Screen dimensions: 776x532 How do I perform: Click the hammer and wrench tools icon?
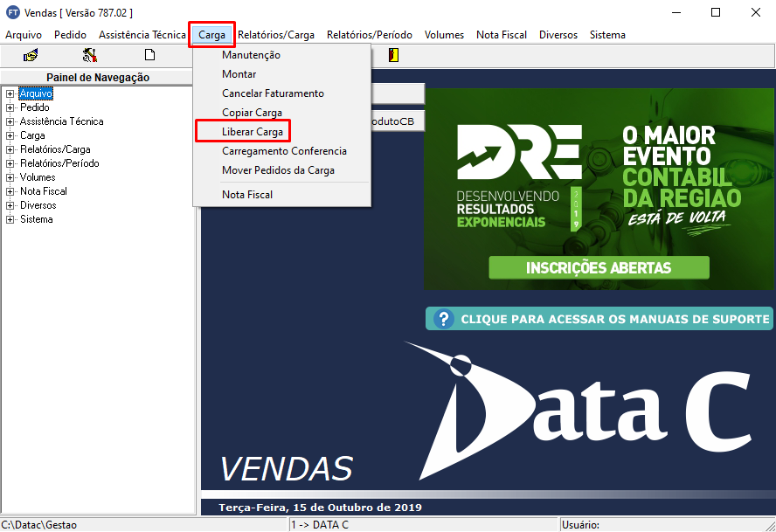[90, 55]
